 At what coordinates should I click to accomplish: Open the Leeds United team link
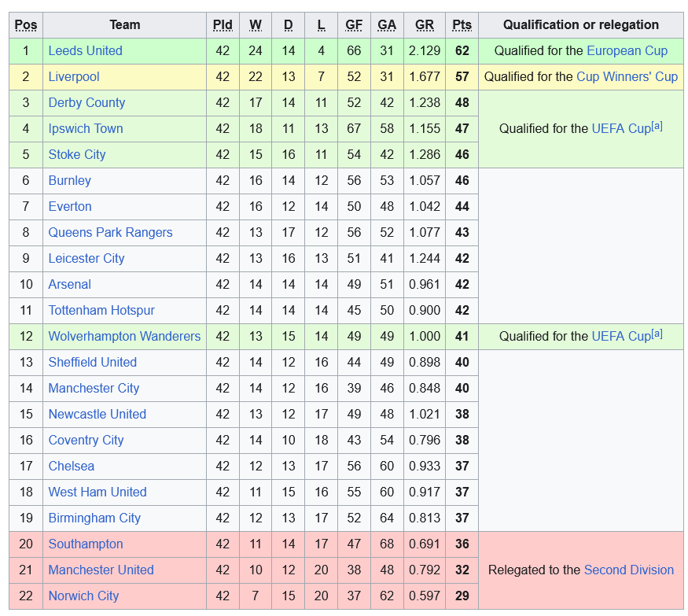(x=85, y=51)
